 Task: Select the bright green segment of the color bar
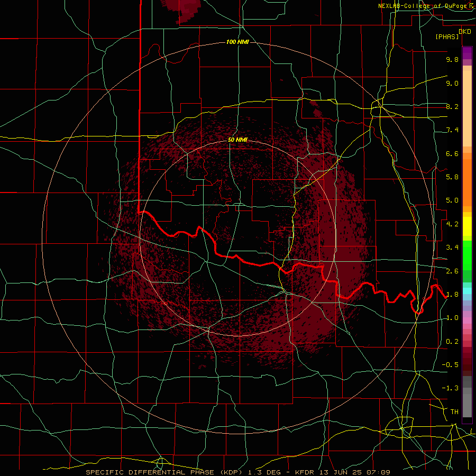tap(467, 255)
